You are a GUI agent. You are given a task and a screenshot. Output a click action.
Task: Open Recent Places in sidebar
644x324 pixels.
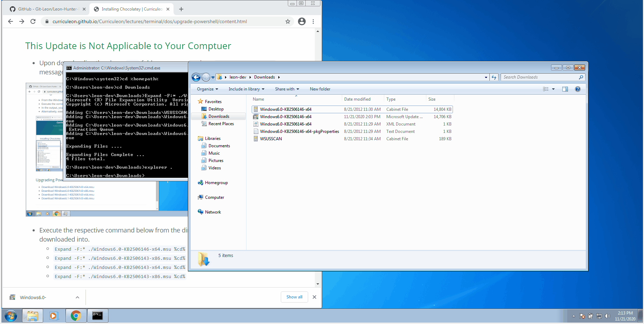pos(221,124)
